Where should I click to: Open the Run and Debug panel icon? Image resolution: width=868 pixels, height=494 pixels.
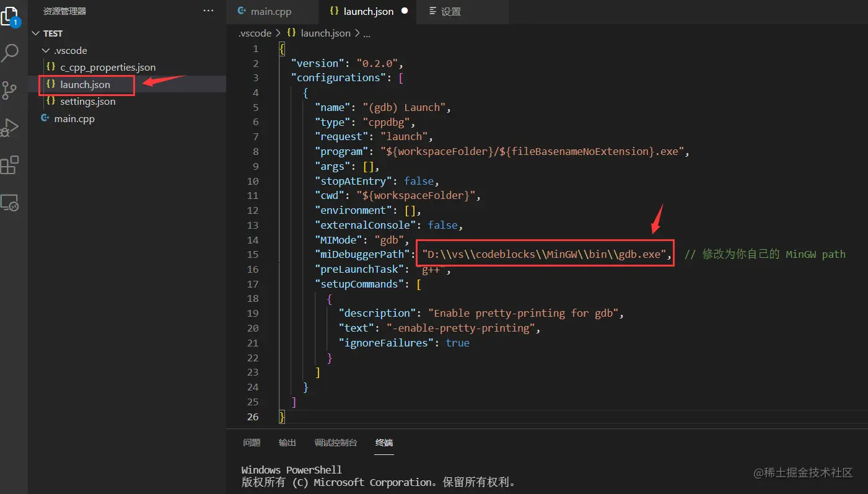point(11,127)
